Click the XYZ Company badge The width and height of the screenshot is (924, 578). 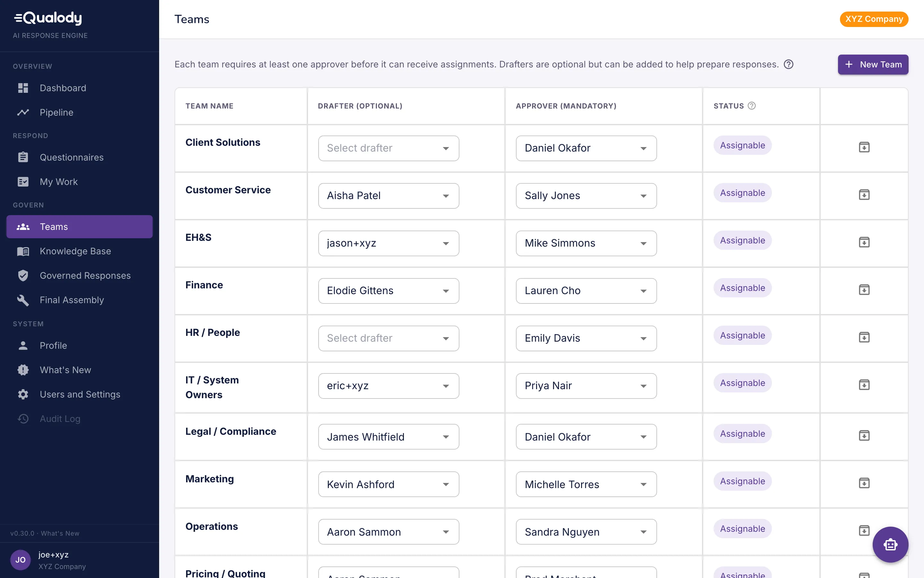tap(874, 19)
